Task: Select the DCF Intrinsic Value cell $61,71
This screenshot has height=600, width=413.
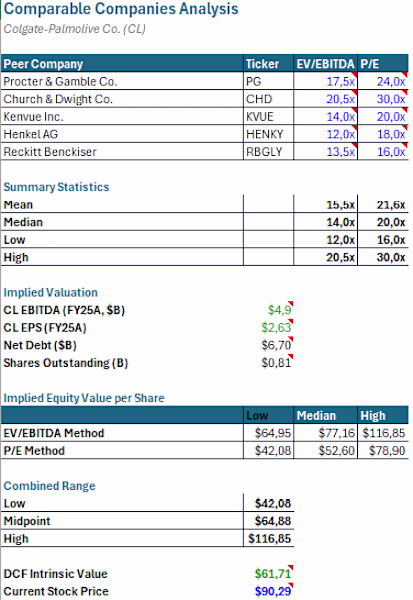Action: click(x=268, y=574)
